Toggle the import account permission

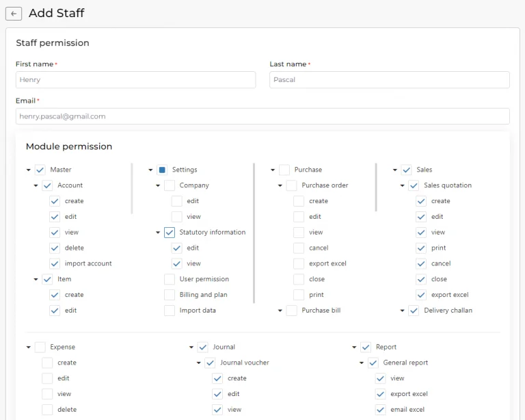[55, 263]
